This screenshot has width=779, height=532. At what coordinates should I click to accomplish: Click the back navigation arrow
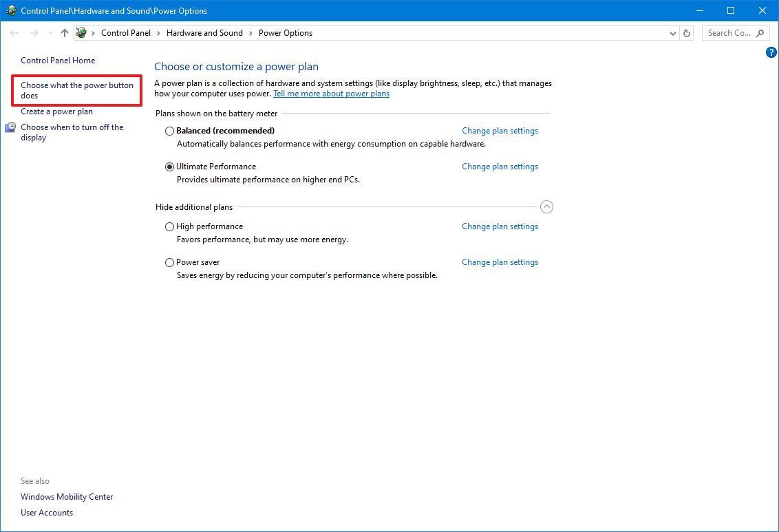point(14,32)
